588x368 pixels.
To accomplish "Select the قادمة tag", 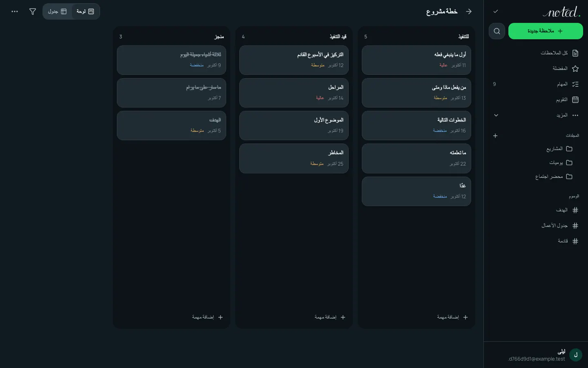I will 536,241.
